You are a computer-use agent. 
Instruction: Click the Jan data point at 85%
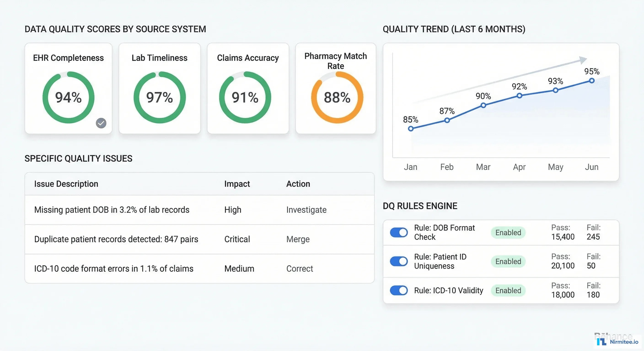[x=411, y=129]
